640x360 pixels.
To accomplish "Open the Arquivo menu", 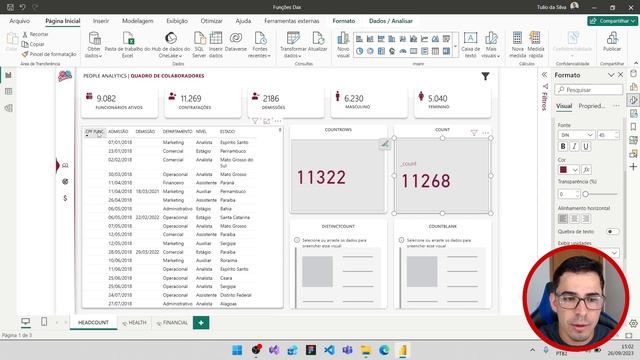I will (19, 21).
